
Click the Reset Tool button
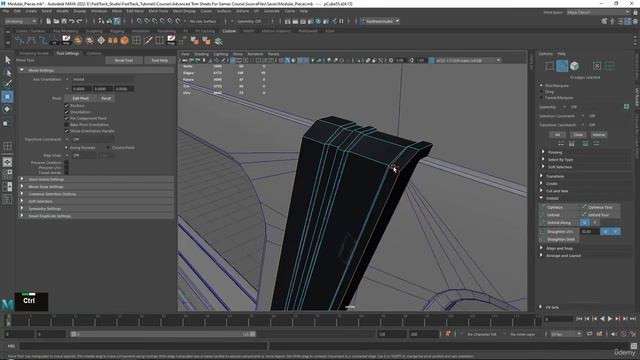point(124,60)
